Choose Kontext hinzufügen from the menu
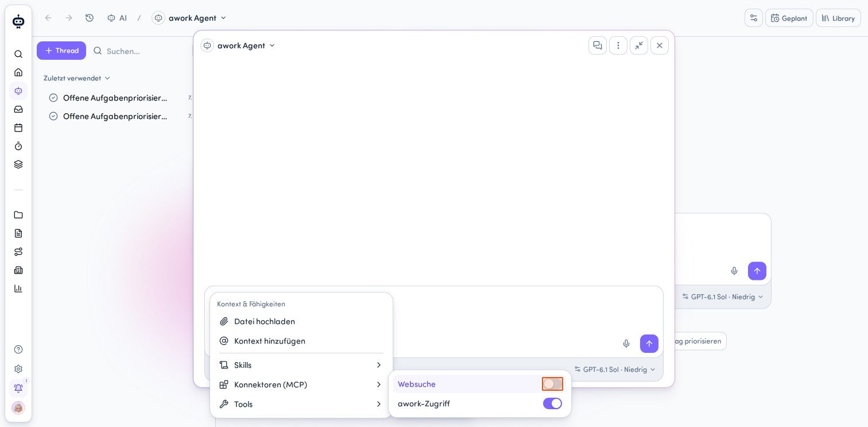The height and width of the screenshot is (427, 868). point(301,341)
